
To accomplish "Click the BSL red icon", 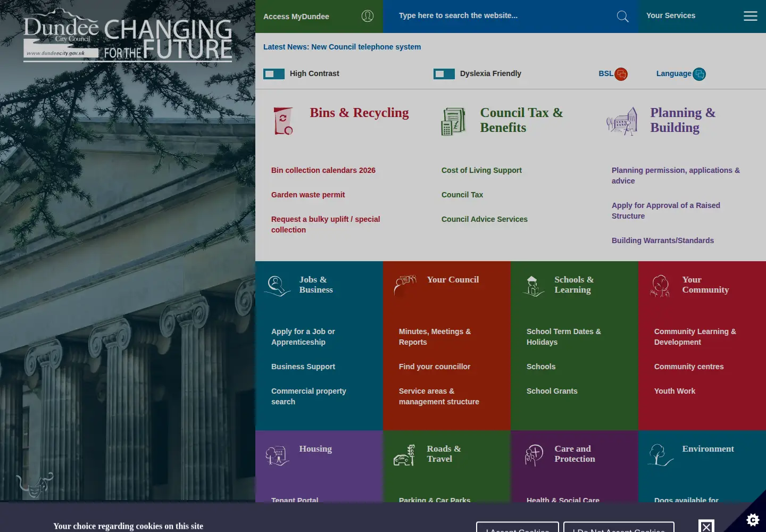I will click(621, 74).
